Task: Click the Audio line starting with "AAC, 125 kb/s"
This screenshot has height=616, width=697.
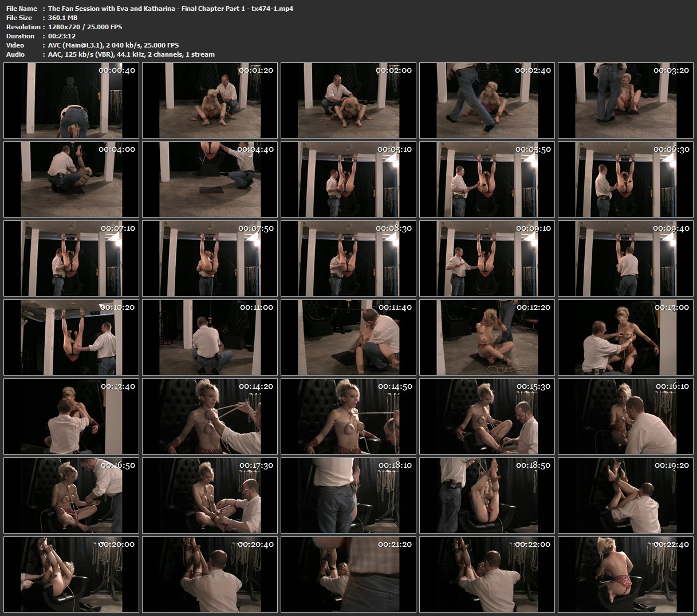Action: tap(131, 54)
